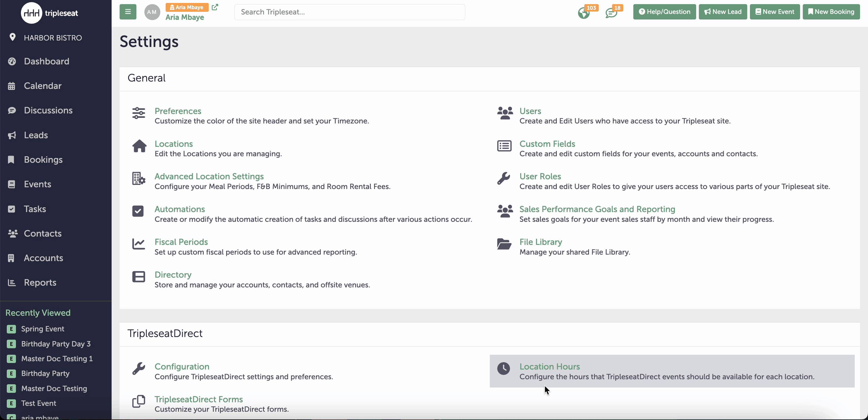Click the Calendar icon in sidebar
The height and width of the screenshot is (420, 868).
12,86
